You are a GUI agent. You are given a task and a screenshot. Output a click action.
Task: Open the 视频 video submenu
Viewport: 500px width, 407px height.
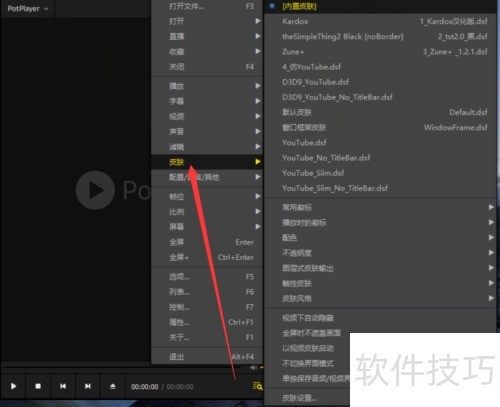[x=207, y=116]
